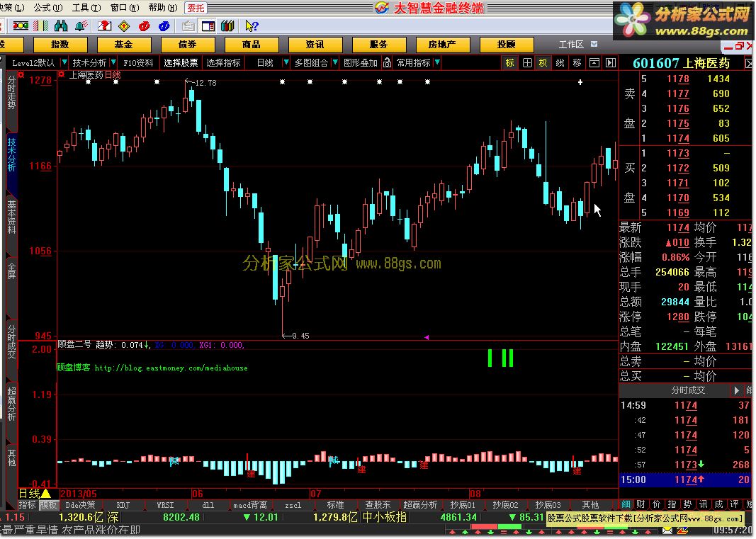Open the 顾盘博客 eastmoney blog link

152,368
